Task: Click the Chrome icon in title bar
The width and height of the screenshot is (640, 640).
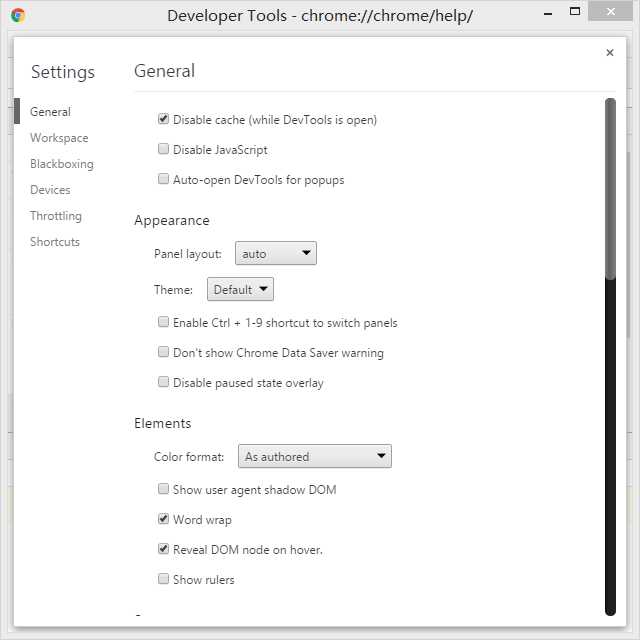Action: point(18,16)
